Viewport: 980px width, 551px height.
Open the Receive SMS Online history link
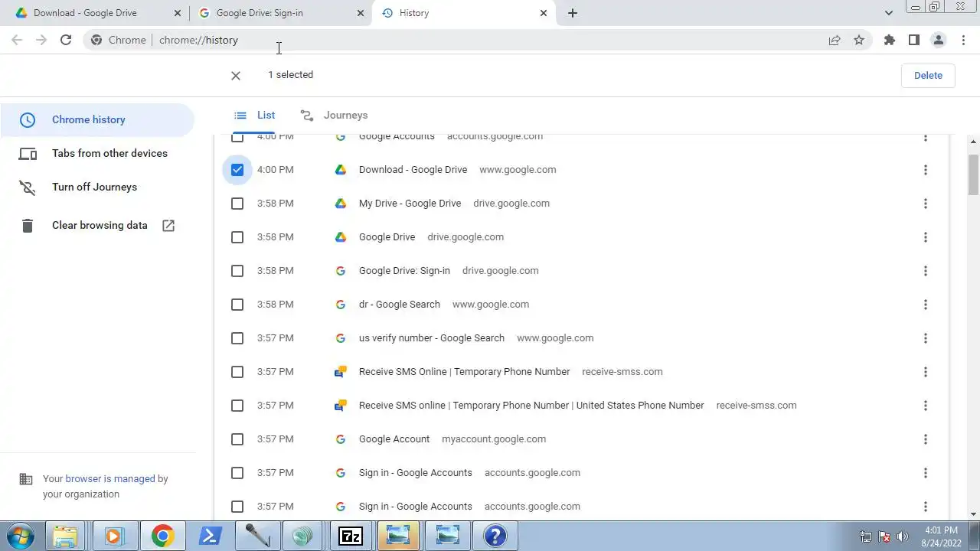click(x=464, y=372)
